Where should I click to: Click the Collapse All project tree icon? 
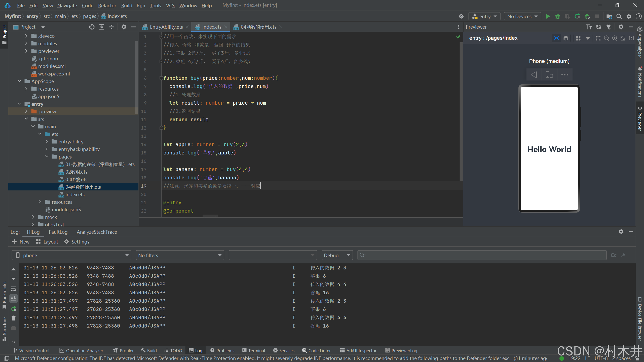[x=111, y=27]
